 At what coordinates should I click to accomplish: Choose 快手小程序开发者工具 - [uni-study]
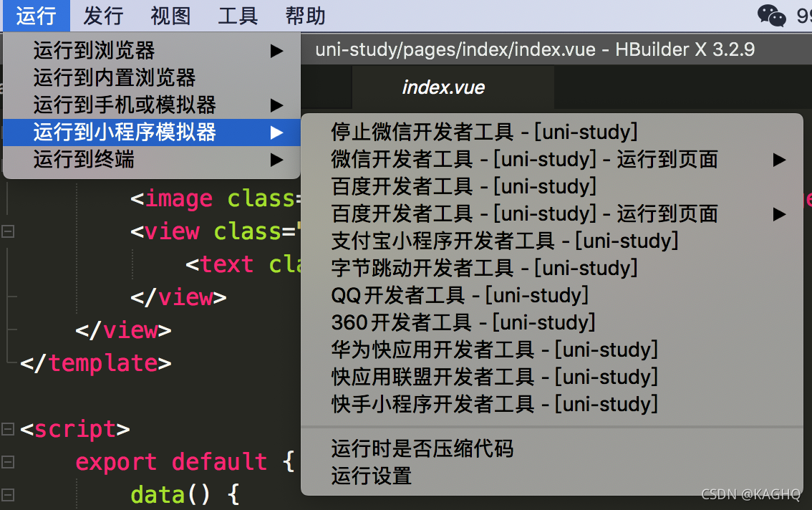[552, 404]
